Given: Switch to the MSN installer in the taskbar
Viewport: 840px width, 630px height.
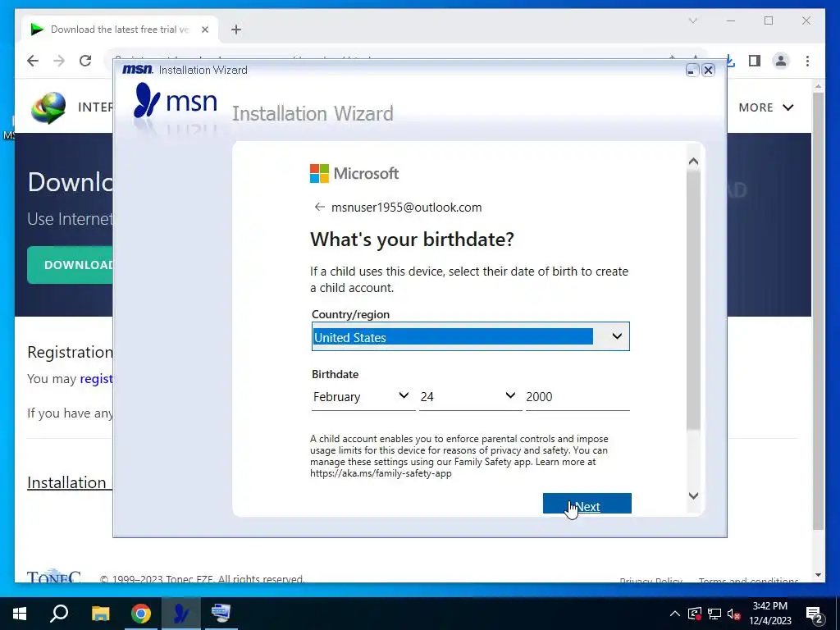Looking at the screenshot, I should click(181, 614).
